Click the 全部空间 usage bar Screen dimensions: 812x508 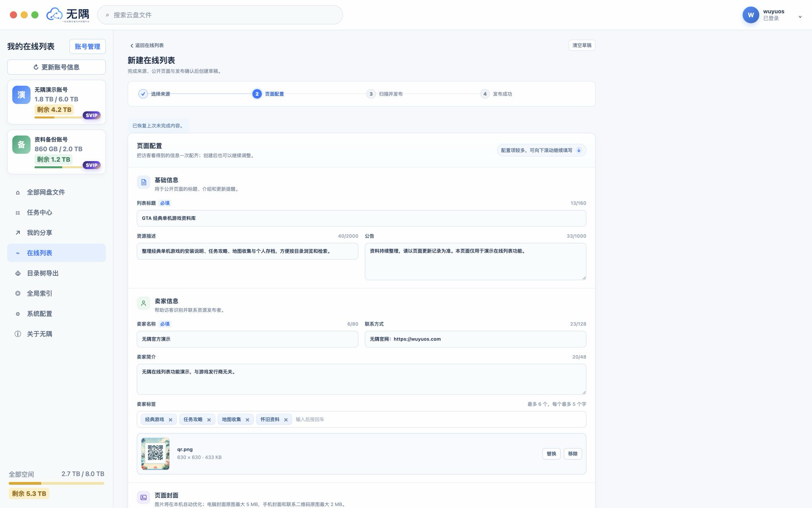(56, 483)
